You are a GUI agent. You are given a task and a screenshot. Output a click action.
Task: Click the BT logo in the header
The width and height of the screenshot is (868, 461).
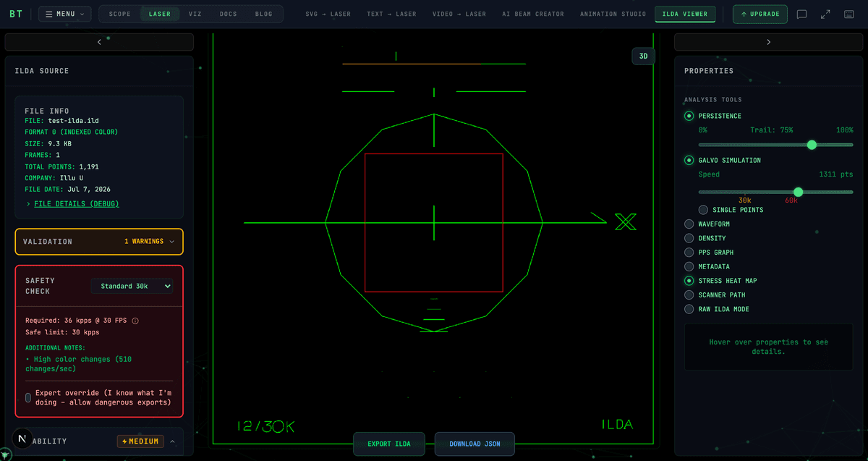pyautogui.click(x=15, y=14)
